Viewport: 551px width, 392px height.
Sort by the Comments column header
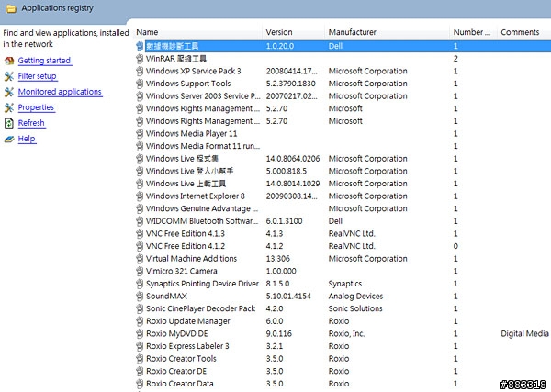524,32
